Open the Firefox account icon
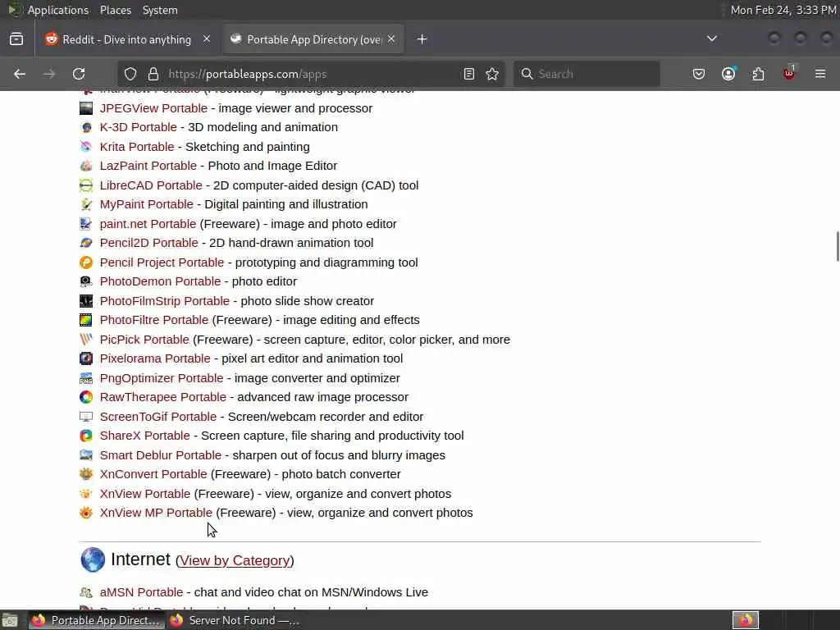The height and width of the screenshot is (630, 840). click(728, 74)
